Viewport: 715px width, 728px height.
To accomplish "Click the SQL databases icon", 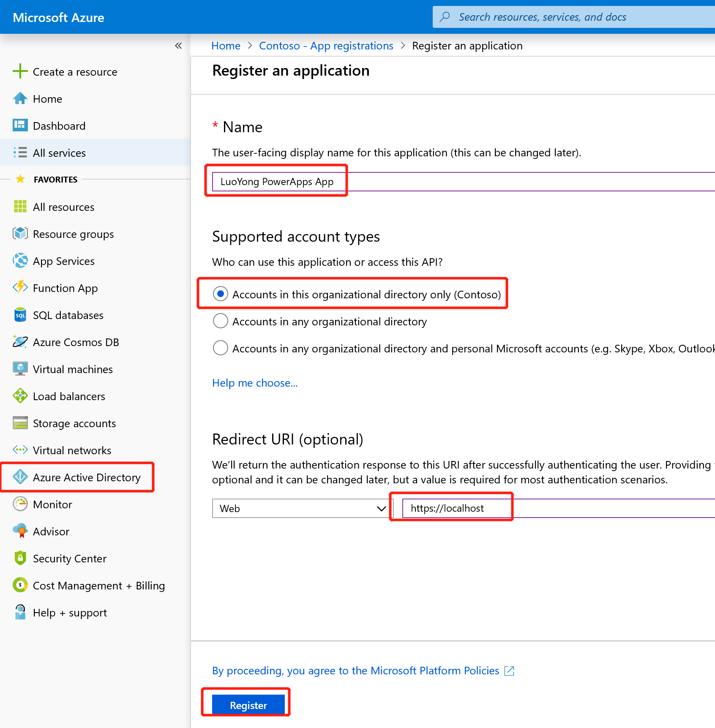I will click(20, 315).
